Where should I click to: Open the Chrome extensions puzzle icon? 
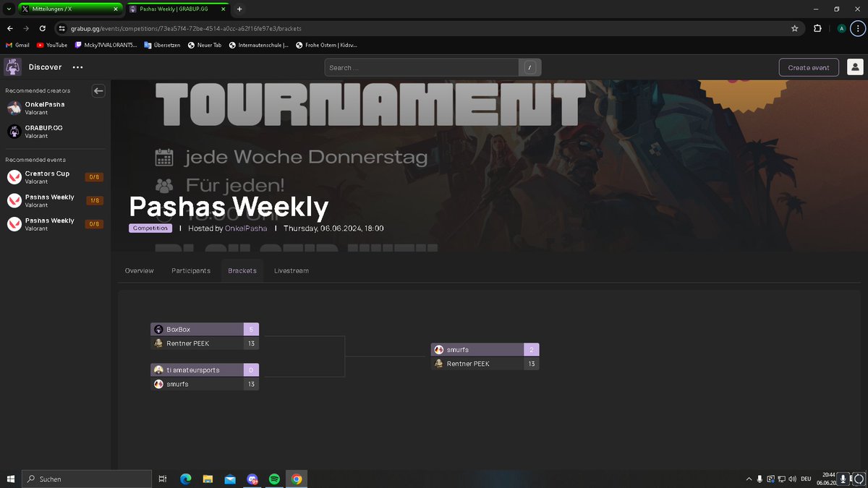pos(817,28)
